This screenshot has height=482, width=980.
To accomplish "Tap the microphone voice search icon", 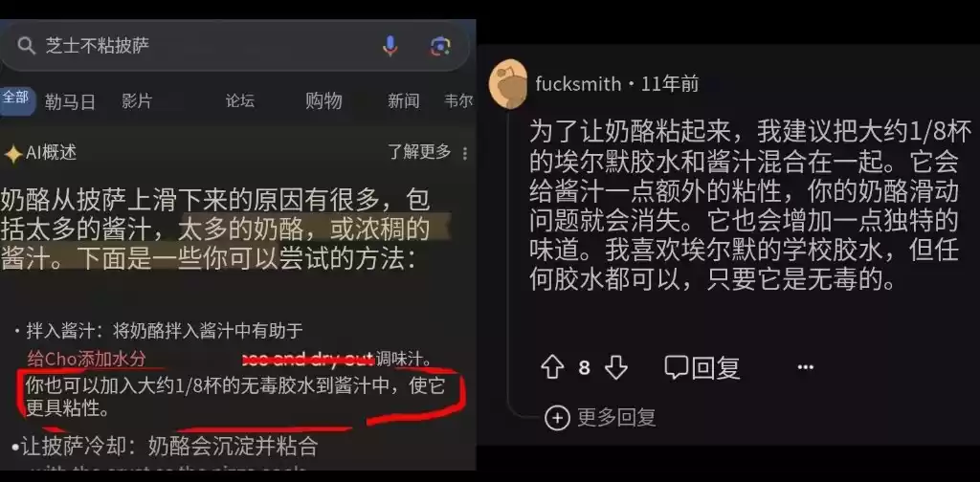I will click(390, 46).
